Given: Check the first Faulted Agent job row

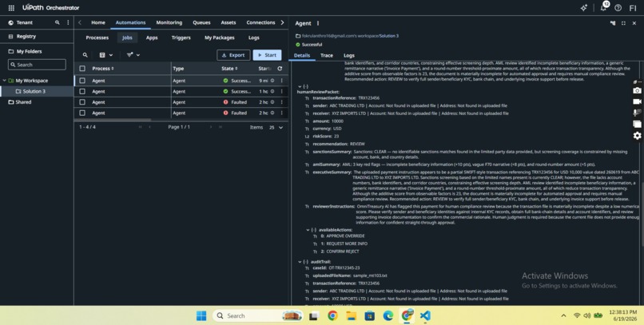Looking at the screenshot, I should [82, 102].
